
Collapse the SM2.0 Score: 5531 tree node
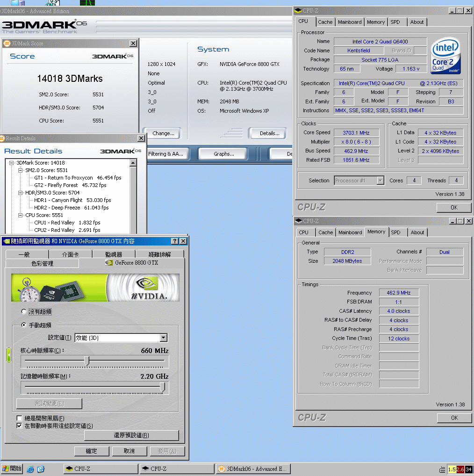[x=20, y=170]
